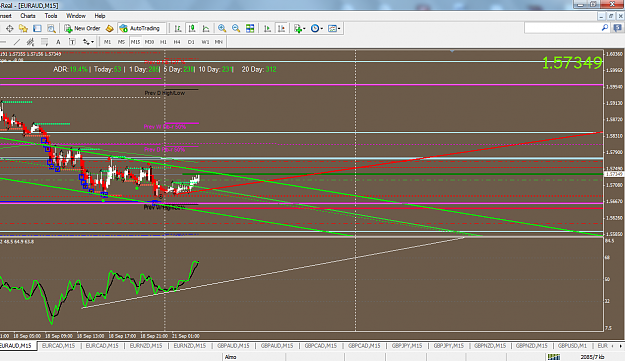
Task: Switch timeframe to W1
Action: coord(205,42)
